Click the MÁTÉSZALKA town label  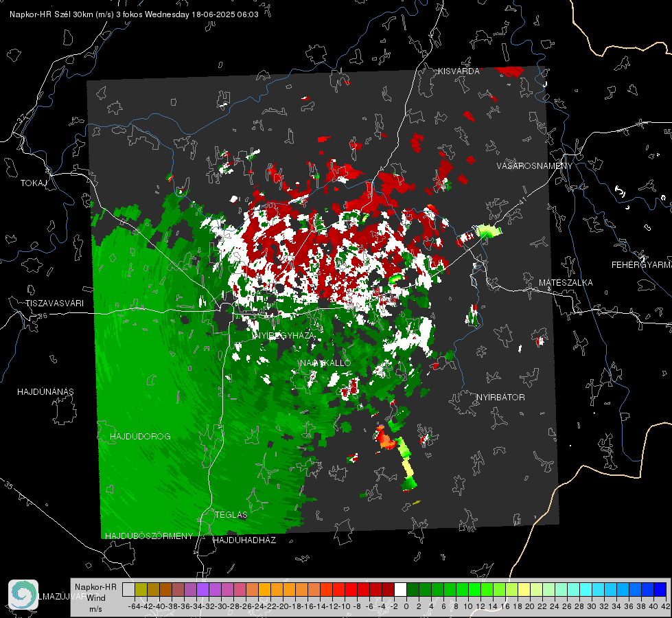pos(566,283)
